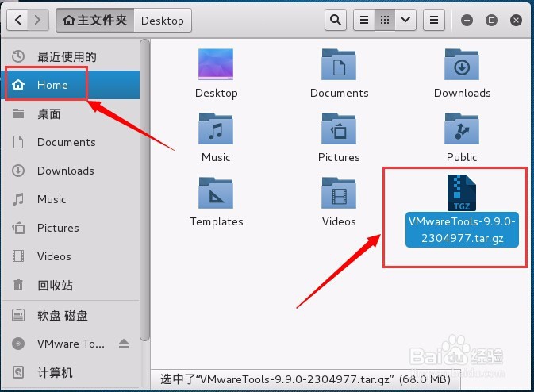The width and height of the screenshot is (534, 392).
Task: Open the view options dropdown arrow
Action: pos(405,20)
